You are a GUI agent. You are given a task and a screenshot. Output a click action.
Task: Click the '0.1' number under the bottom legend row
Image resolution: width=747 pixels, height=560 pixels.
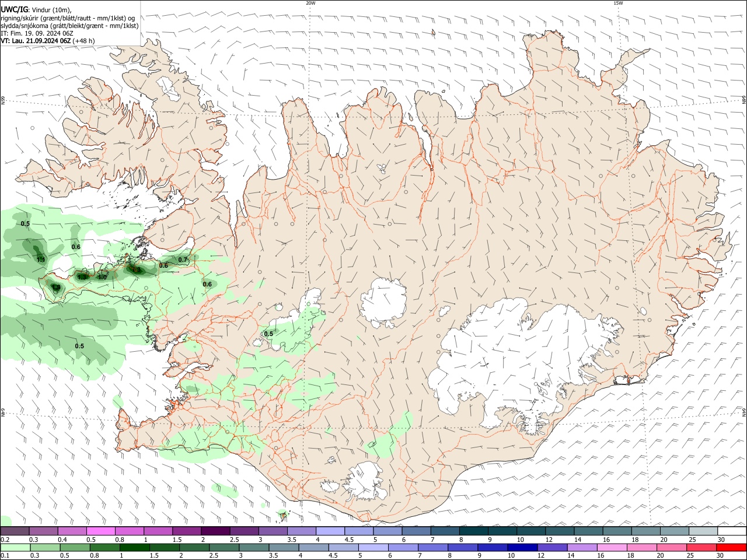pyautogui.click(x=5, y=556)
